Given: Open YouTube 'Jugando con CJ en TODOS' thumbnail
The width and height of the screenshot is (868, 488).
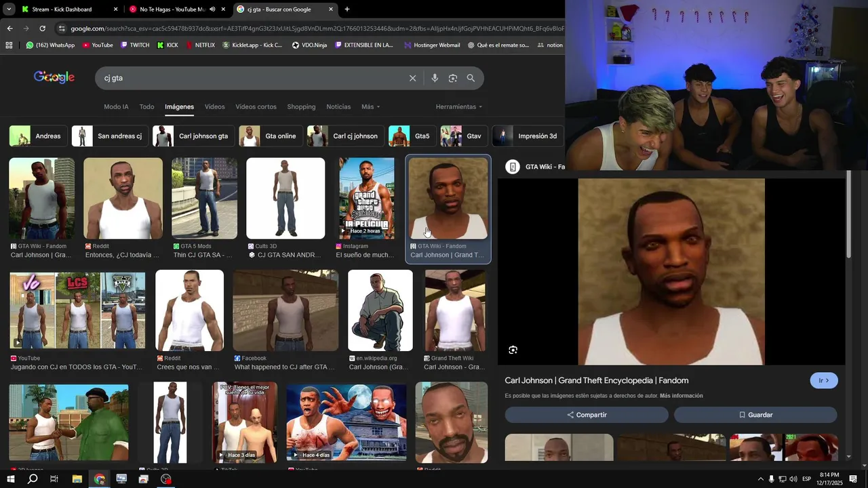Looking at the screenshot, I should pyautogui.click(x=77, y=310).
